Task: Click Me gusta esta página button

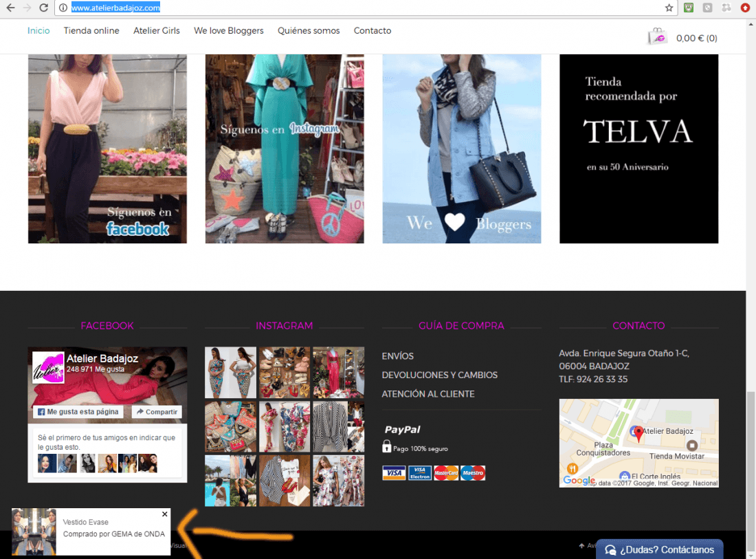Action: 78,412
